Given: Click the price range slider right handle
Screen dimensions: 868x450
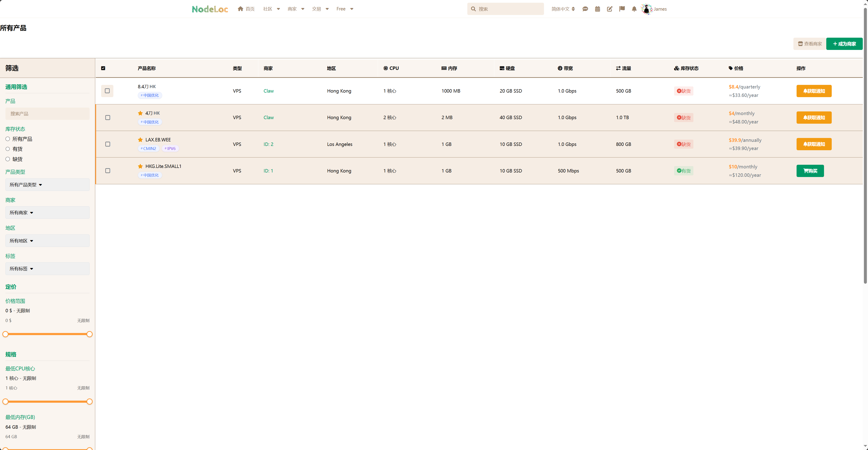Looking at the screenshot, I should click(89, 334).
